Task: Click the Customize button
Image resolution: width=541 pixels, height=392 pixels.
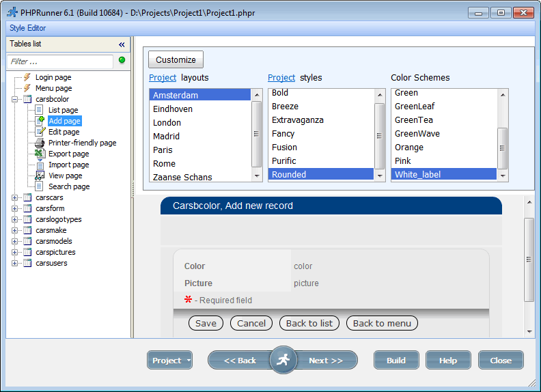Action: 176,59
